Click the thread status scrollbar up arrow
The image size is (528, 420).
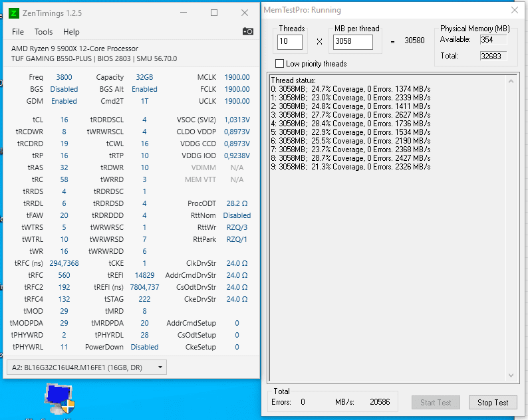pyautogui.click(x=511, y=81)
